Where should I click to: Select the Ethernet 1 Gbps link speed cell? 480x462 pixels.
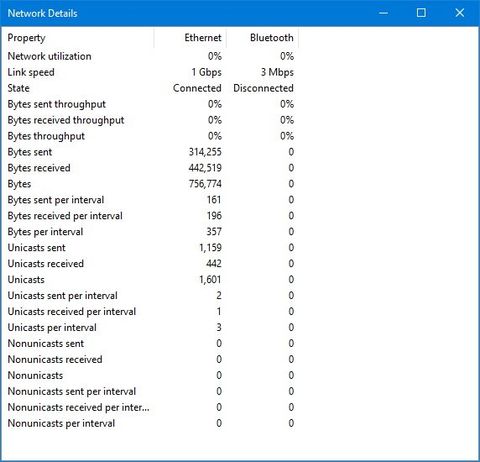pyautogui.click(x=206, y=72)
